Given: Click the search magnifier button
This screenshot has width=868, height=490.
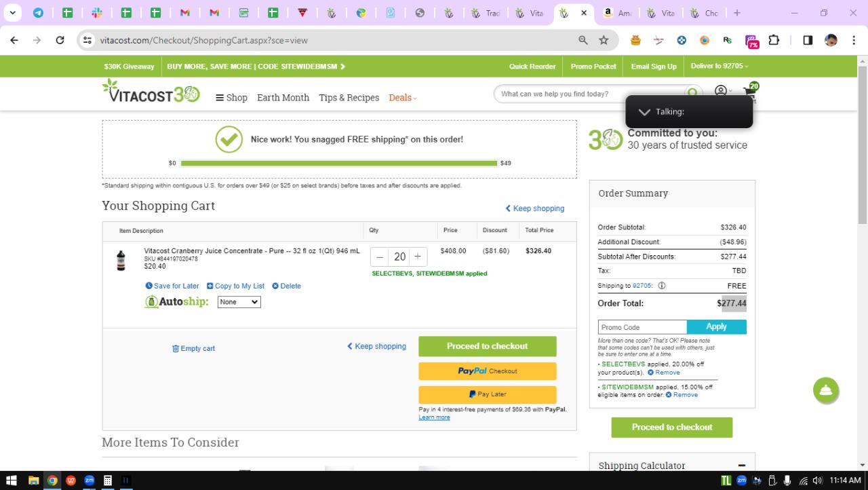Looking at the screenshot, I should (692, 93).
